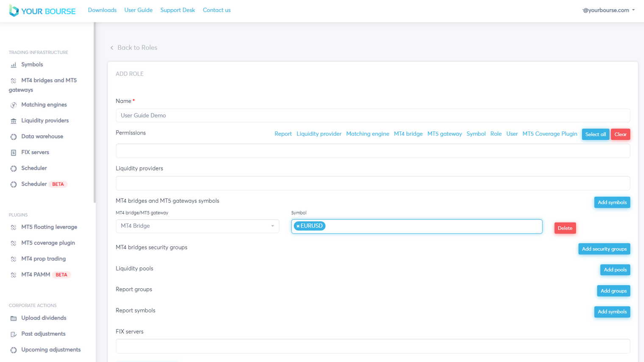Viewport: 644px width, 362px height.
Task: Click the Your Bourse logo icon
Action: point(14,11)
